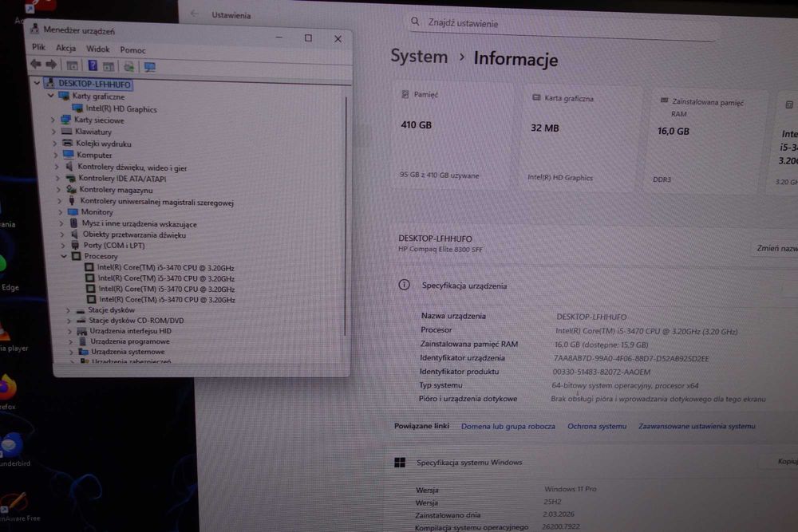
Task: Open Domena lub grupa robocza link
Action: (508, 426)
